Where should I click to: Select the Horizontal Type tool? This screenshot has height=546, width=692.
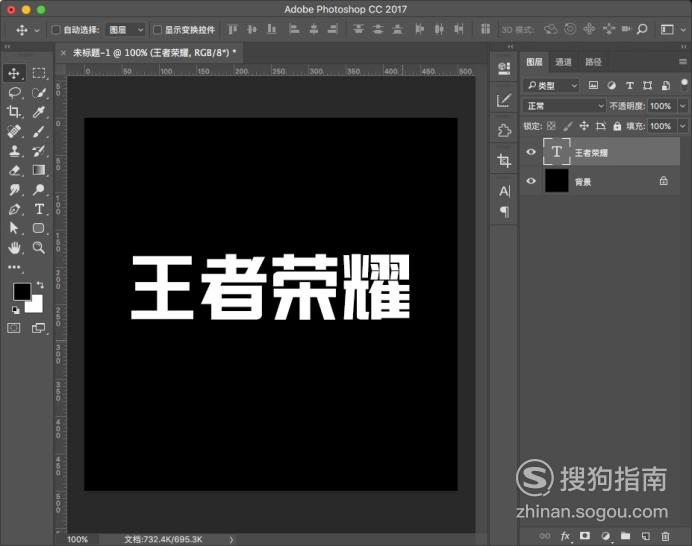(x=39, y=209)
